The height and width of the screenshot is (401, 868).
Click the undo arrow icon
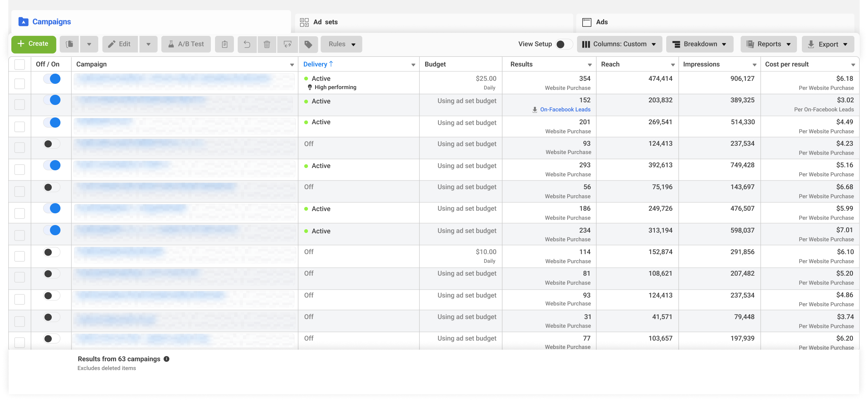coord(247,44)
